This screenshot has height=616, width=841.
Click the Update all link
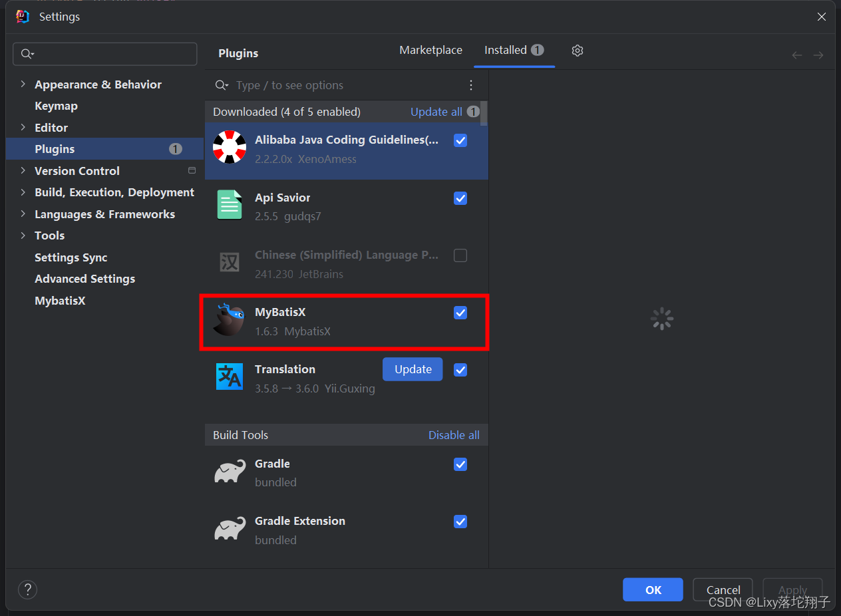[x=436, y=112]
